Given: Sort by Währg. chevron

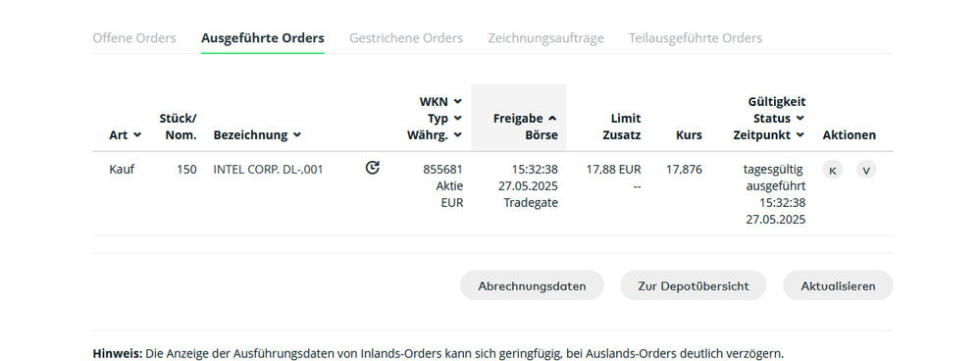Looking at the screenshot, I should pos(458,135).
